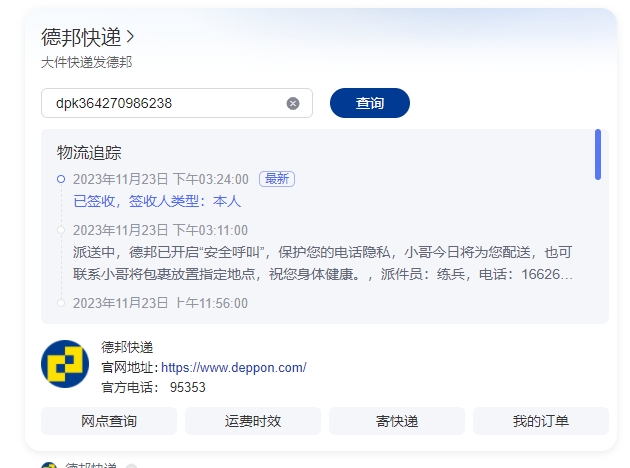Click the 派送中 delivery description text
The image size is (630, 468).
point(323,263)
